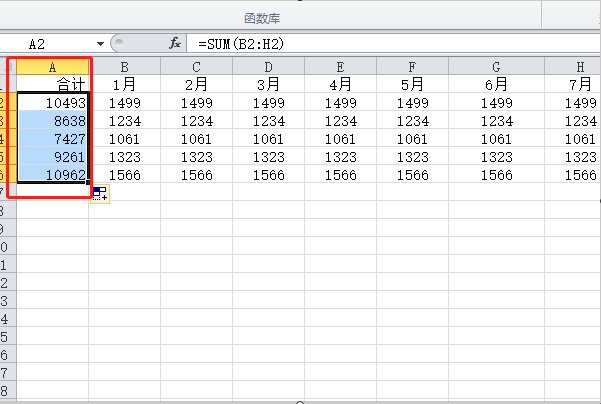Select column B header
Screen dimensions: 601x404
pyautogui.click(x=124, y=66)
